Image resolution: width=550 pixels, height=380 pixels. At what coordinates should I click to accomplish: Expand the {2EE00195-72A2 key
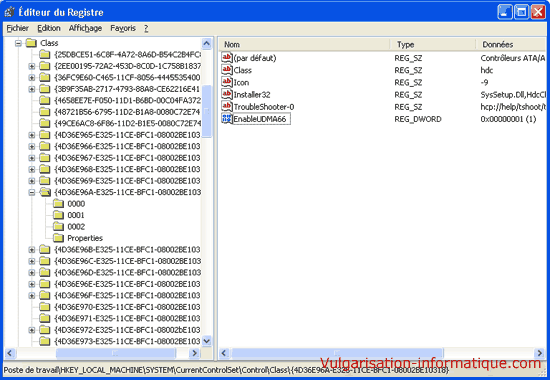pos(32,66)
